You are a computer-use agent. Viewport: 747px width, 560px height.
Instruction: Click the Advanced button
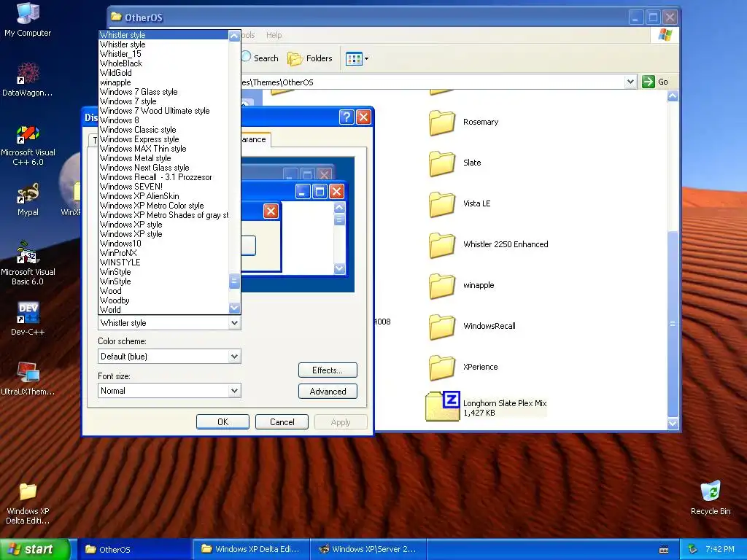(x=328, y=392)
